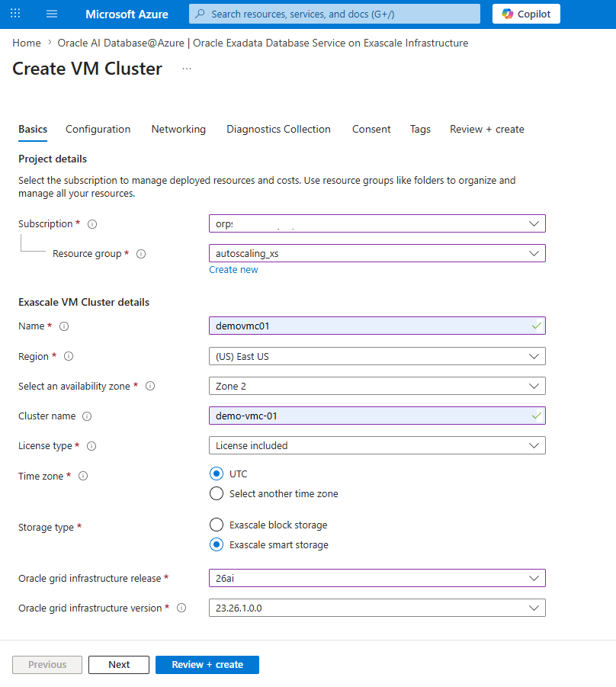The width and height of the screenshot is (616, 687).
Task: Click the info icon next to Time zone
Action: (83, 476)
